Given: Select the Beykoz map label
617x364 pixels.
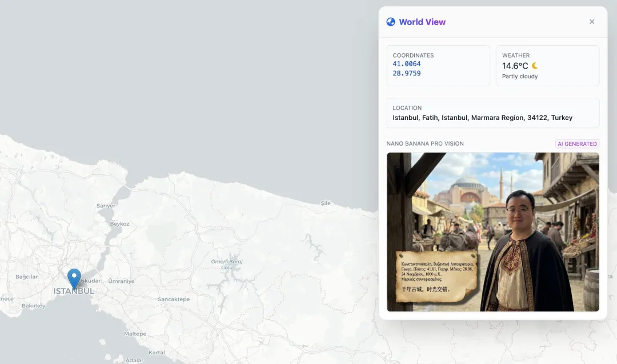Looking at the screenshot, I should point(119,224).
